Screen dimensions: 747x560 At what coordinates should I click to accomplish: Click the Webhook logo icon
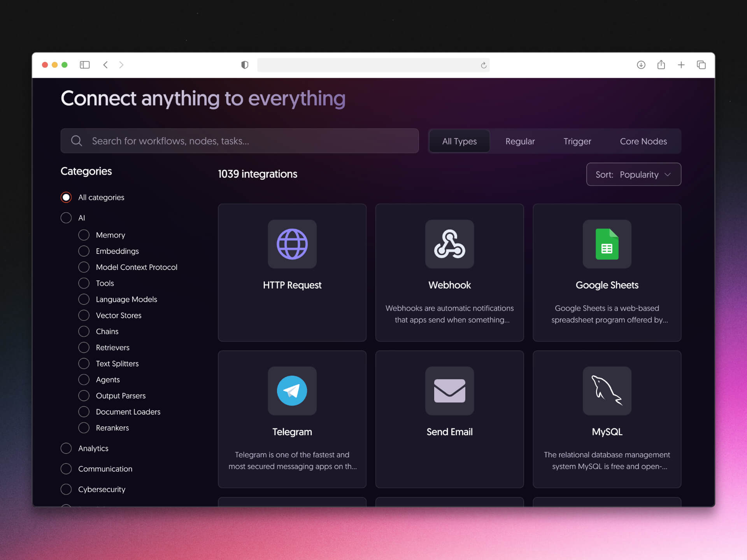click(449, 244)
